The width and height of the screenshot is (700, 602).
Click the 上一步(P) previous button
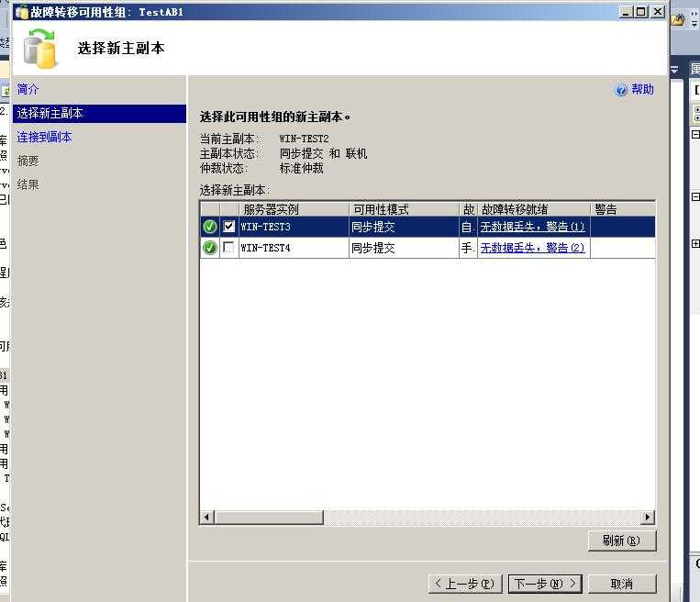click(x=465, y=584)
